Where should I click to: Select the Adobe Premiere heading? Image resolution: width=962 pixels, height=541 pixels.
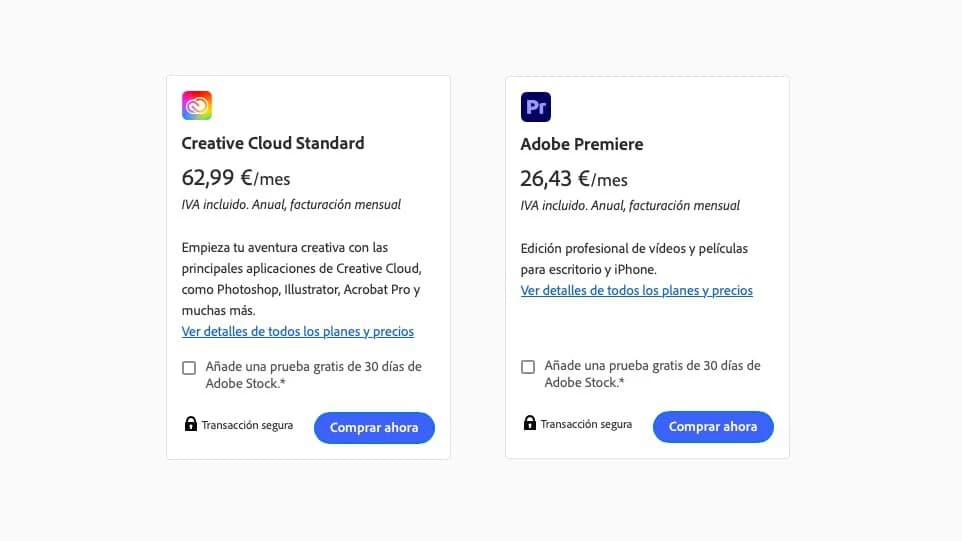click(x=582, y=144)
